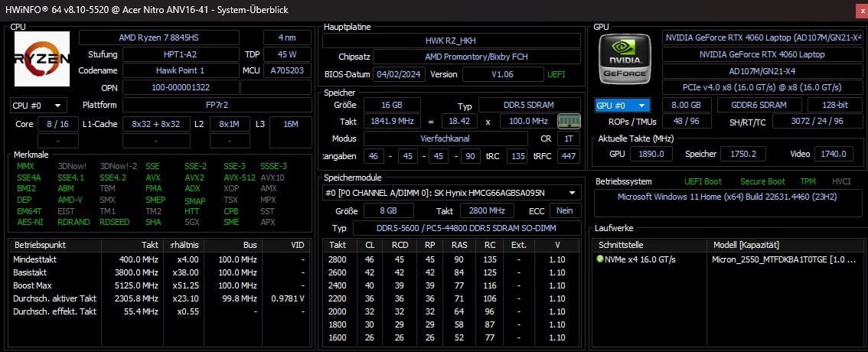Click the L2 8x1M cache value

[229, 124]
